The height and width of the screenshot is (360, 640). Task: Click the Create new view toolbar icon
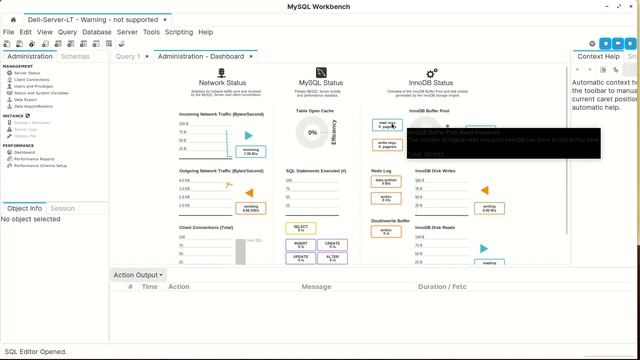point(71,44)
